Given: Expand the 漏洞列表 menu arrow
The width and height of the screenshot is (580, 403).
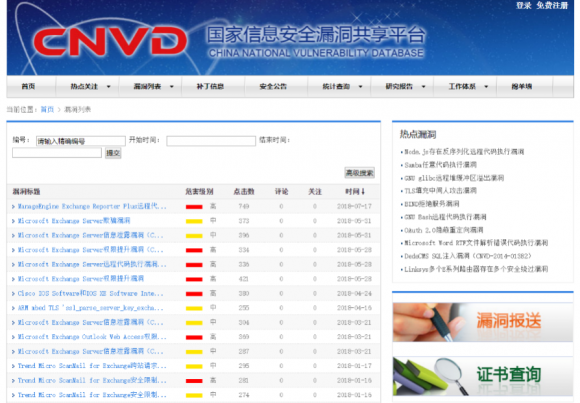Looking at the screenshot, I should coord(172,87).
